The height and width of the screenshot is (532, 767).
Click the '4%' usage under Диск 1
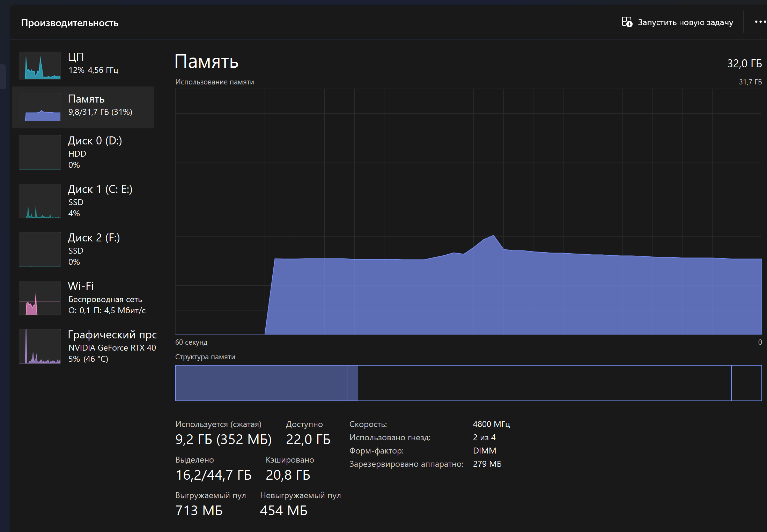74,213
